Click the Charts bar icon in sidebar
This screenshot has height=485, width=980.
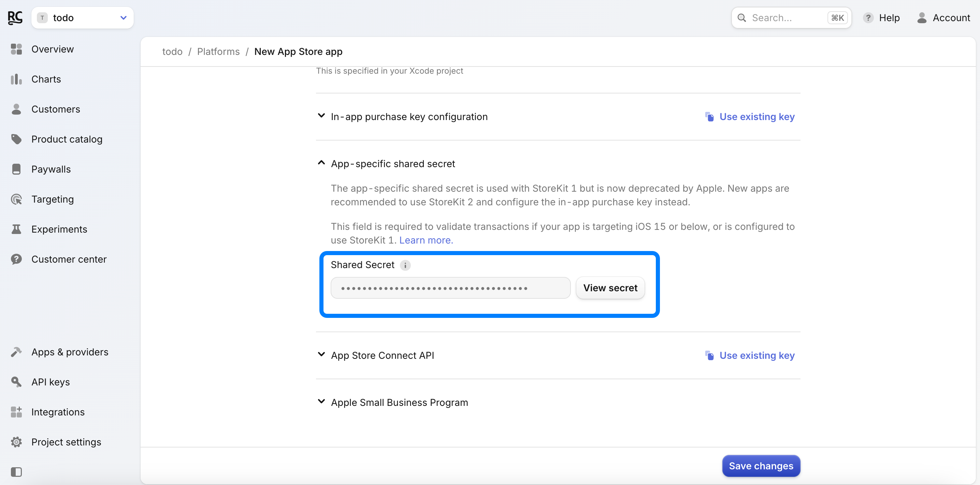click(16, 79)
